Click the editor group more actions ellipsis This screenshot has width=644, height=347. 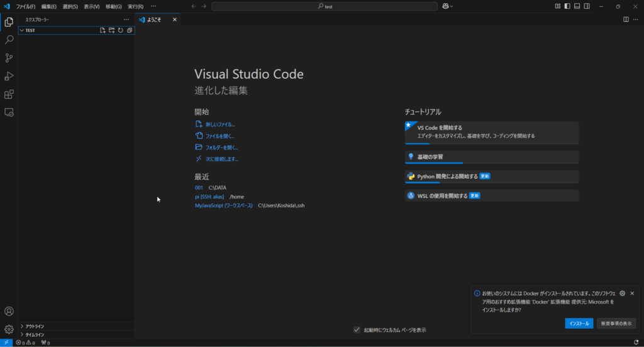coord(635,20)
